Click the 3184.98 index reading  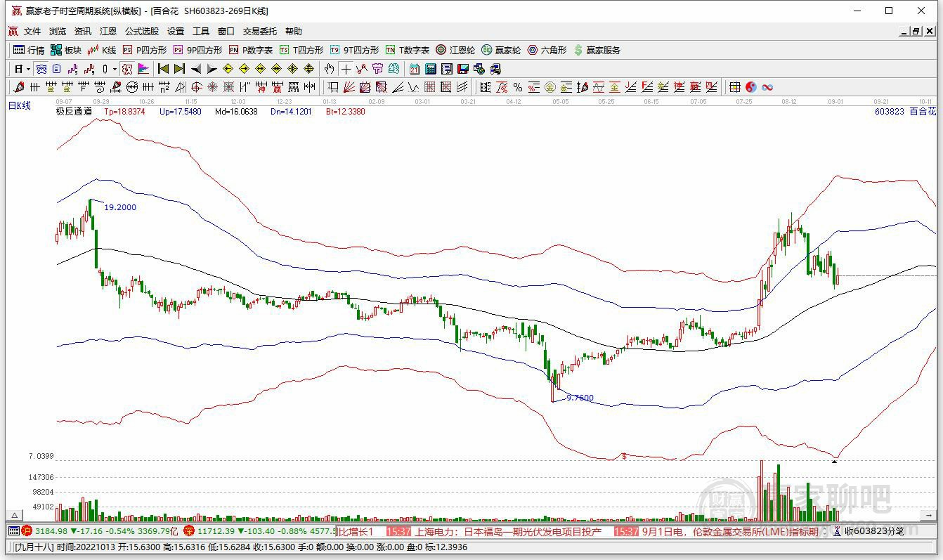(x=51, y=531)
